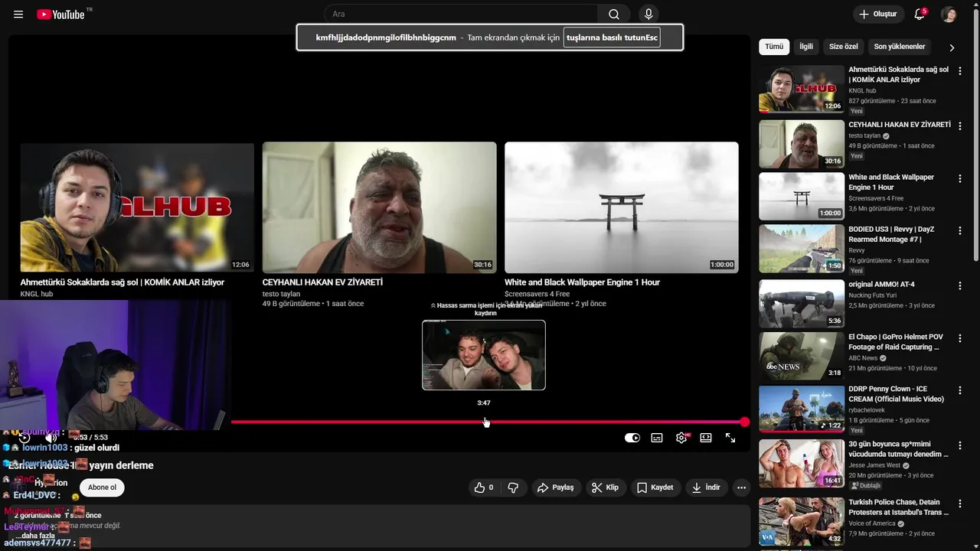The height and width of the screenshot is (551, 980).
Task: Click the search magnifier button
Action: (x=614, y=14)
